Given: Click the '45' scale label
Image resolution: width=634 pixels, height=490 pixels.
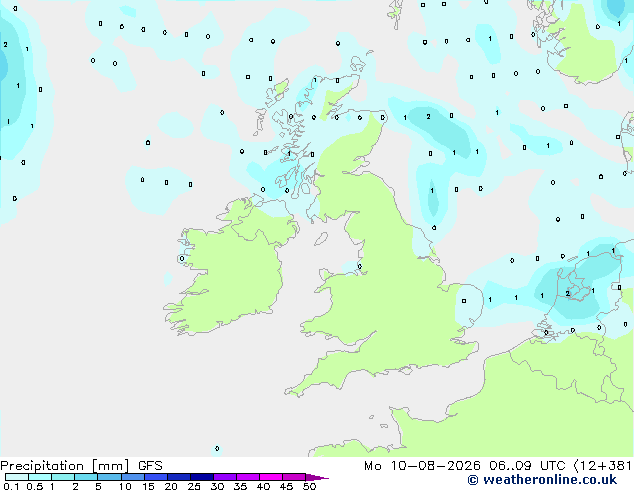Looking at the screenshot, I should [286, 486].
